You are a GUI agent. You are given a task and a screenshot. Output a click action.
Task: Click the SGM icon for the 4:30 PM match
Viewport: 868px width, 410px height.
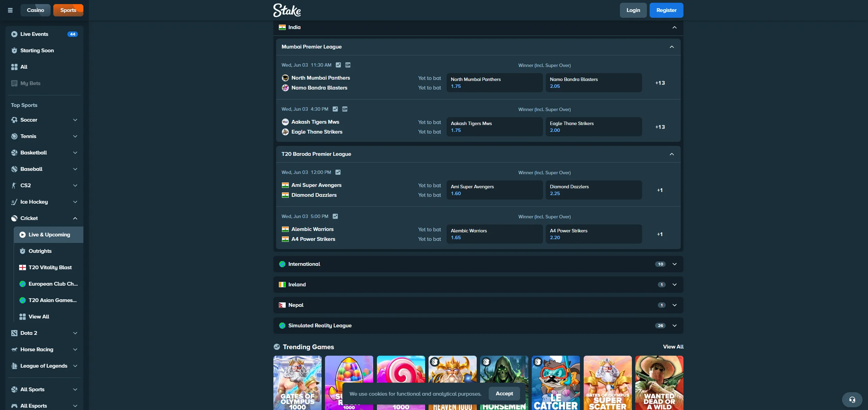[345, 109]
